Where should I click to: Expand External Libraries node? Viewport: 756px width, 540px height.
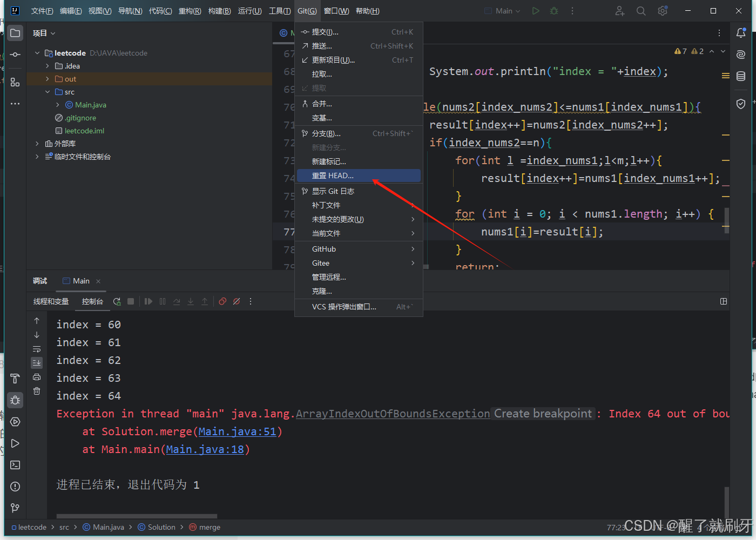(x=37, y=144)
